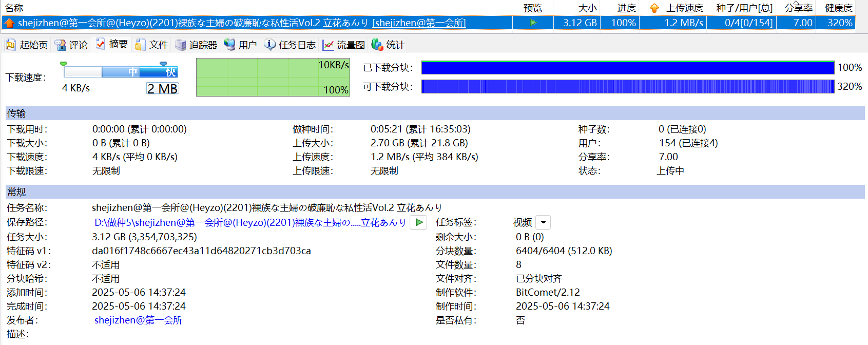
Task: Click the 文件 files folder icon
Action: (140, 45)
